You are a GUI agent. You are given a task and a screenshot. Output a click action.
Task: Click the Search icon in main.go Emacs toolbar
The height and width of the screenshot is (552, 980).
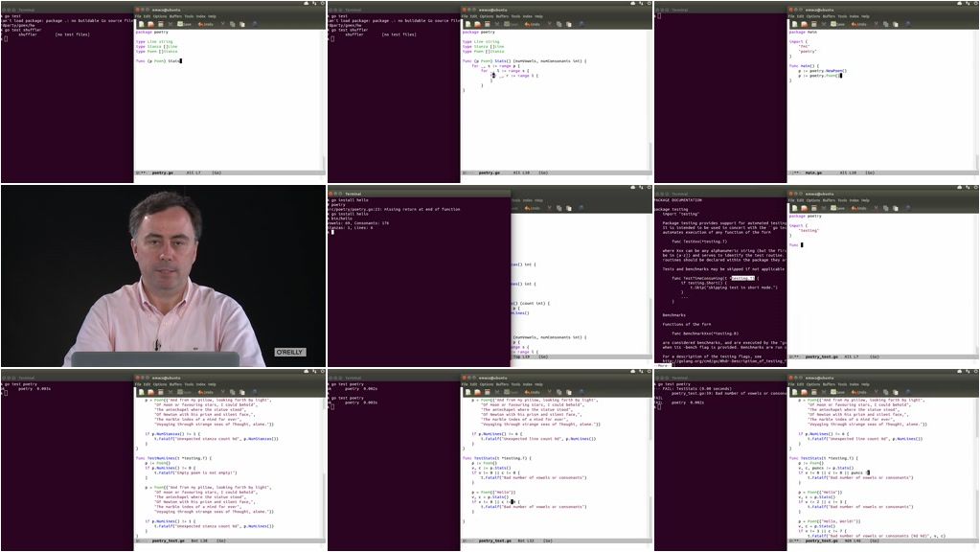(907, 24)
